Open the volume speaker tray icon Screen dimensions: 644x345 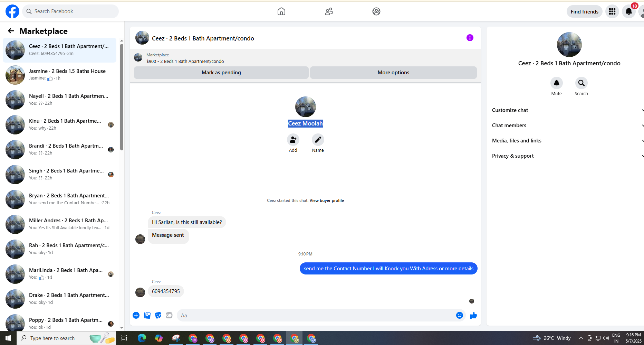606,338
